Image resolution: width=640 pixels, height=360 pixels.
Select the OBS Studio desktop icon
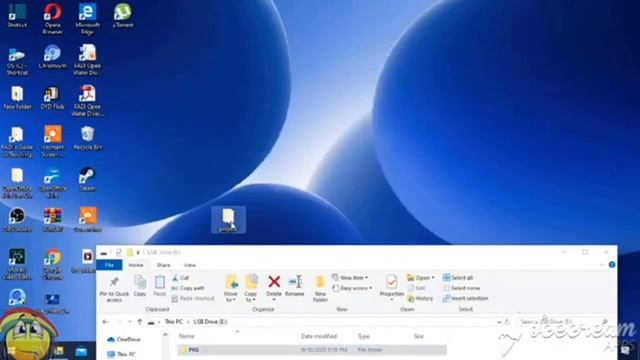click(17, 220)
